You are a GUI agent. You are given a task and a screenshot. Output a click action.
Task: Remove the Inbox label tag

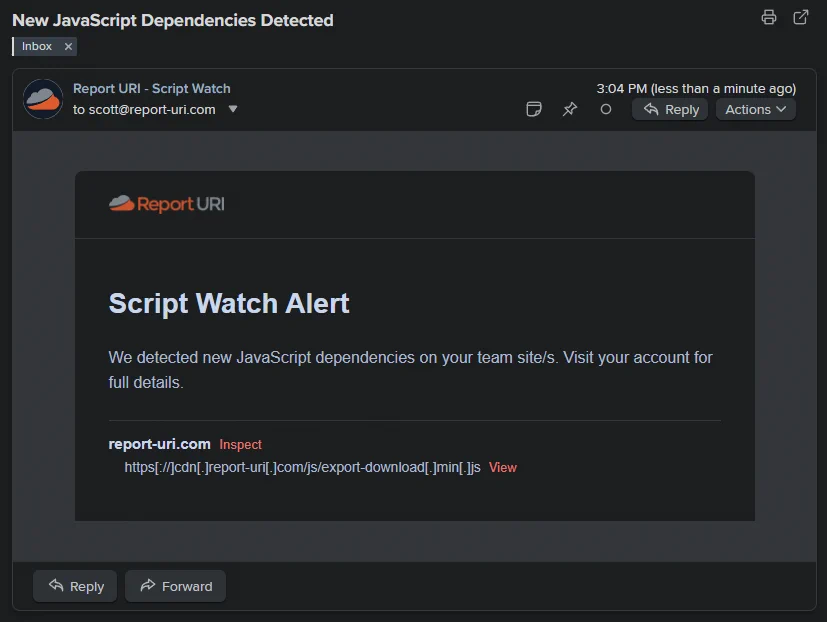click(x=68, y=46)
